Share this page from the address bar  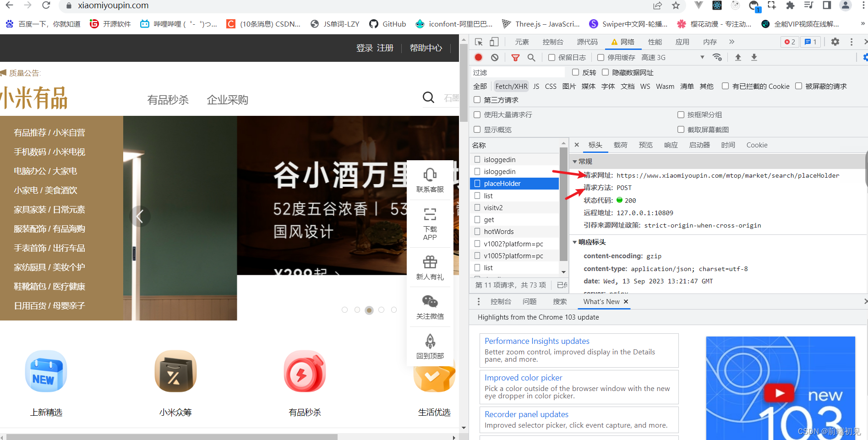658,5
